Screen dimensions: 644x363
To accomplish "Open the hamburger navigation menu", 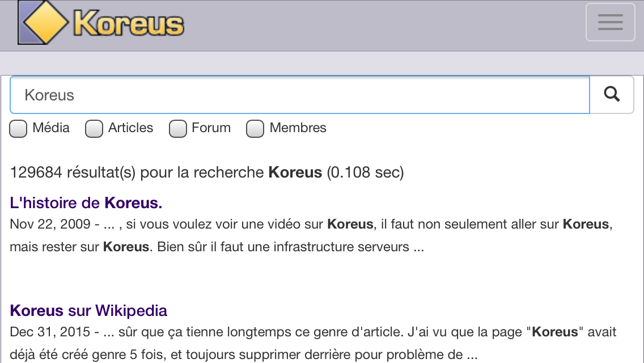I will click(x=610, y=23).
